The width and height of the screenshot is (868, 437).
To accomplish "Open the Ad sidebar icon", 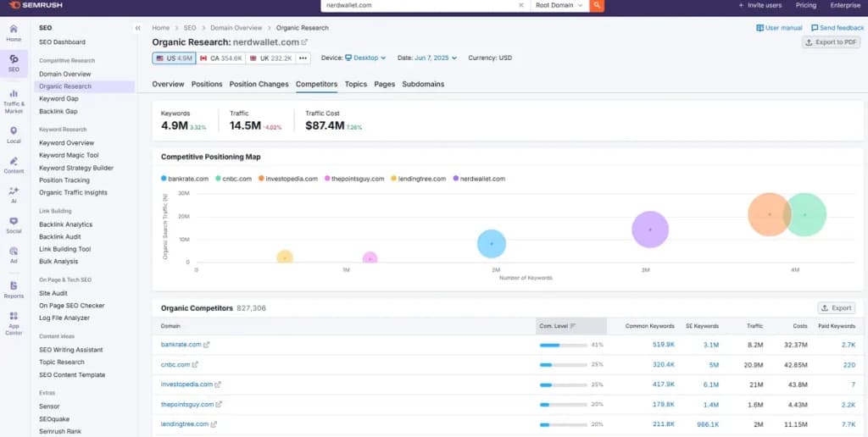I will [x=14, y=254].
